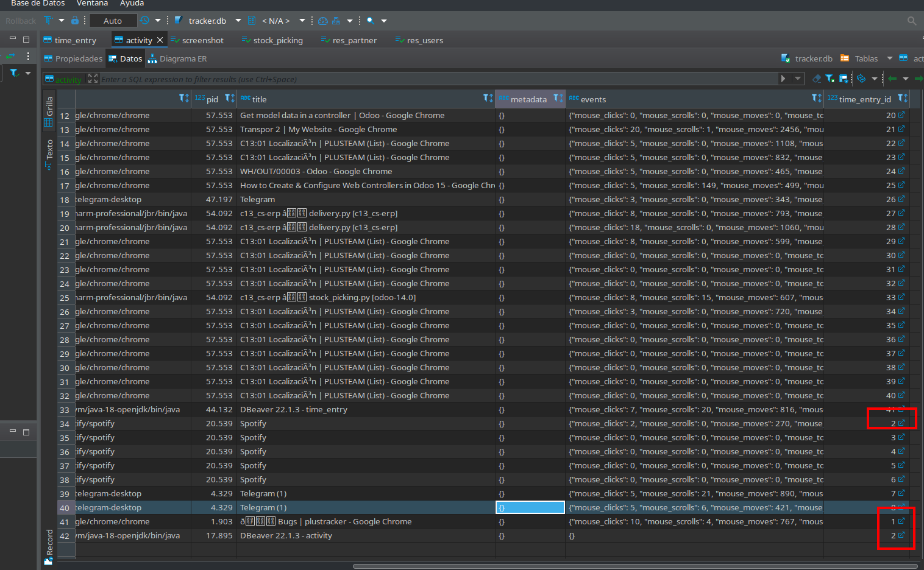Follow the foreign key link icon in row 12
The image size is (924, 570).
901,114
